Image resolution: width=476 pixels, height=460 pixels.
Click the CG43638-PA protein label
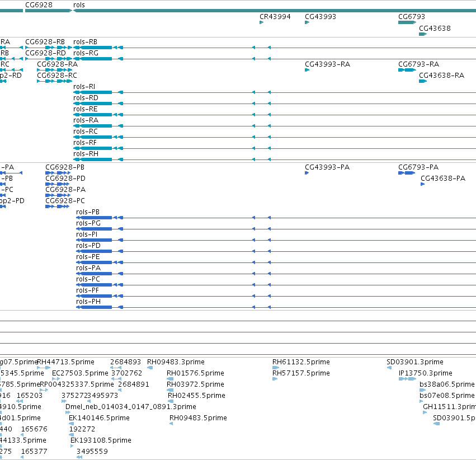(x=443, y=179)
